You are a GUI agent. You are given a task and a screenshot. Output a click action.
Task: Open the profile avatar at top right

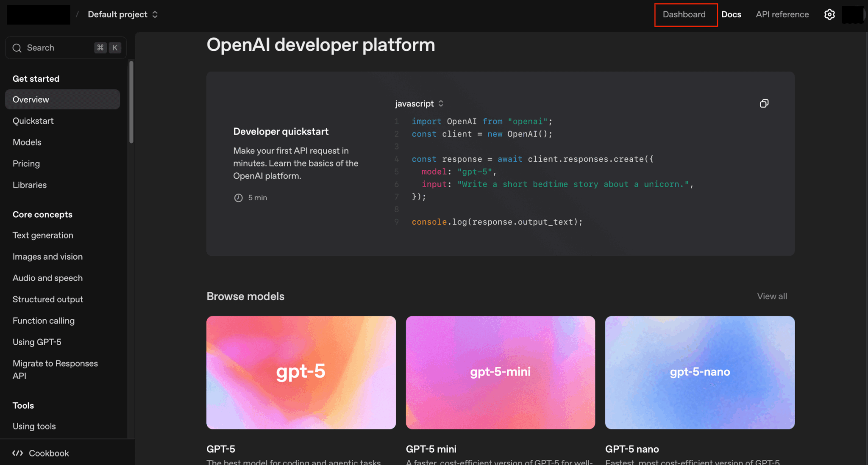click(x=852, y=14)
